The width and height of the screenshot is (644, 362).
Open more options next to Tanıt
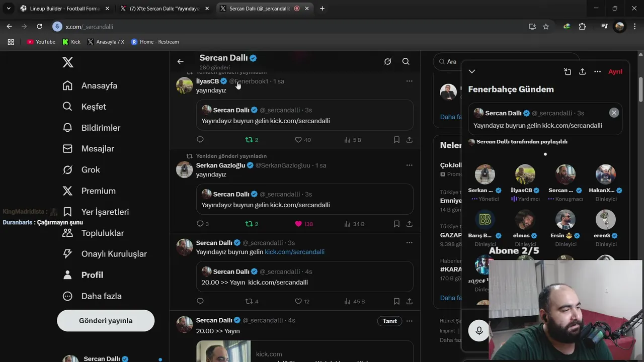point(409,321)
